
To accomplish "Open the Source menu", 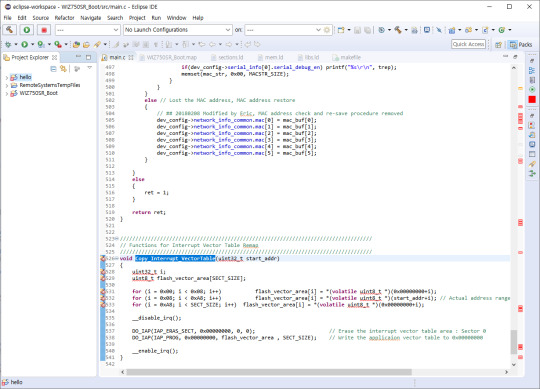I will (x=41, y=18).
